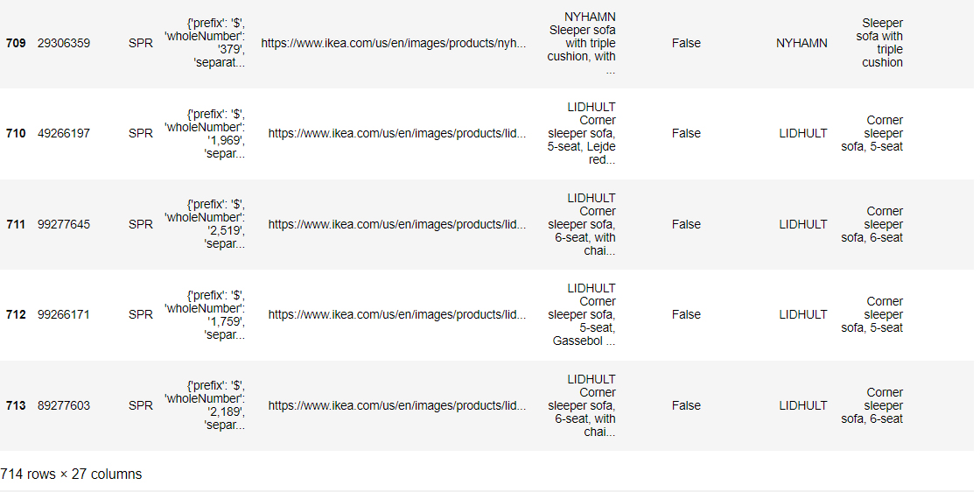Screen dimensions: 980x492
Task: Click the '2,519' price dictionary cell
Action: click(205, 225)
